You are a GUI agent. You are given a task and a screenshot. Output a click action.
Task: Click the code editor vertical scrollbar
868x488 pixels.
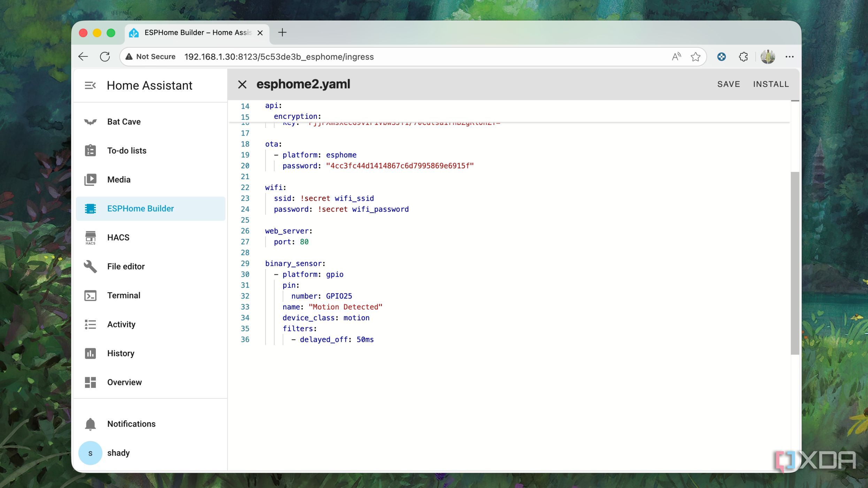click(794, 263)
